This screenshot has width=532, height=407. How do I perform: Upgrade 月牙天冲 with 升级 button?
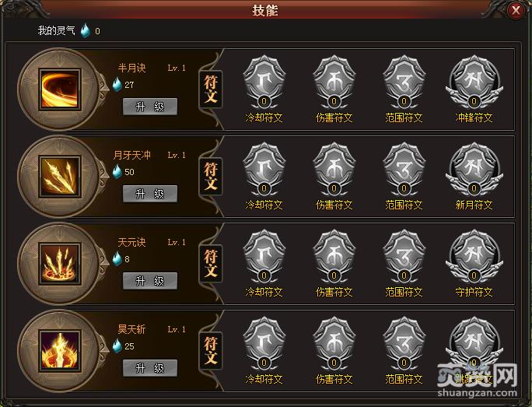[x=150, y=194]
